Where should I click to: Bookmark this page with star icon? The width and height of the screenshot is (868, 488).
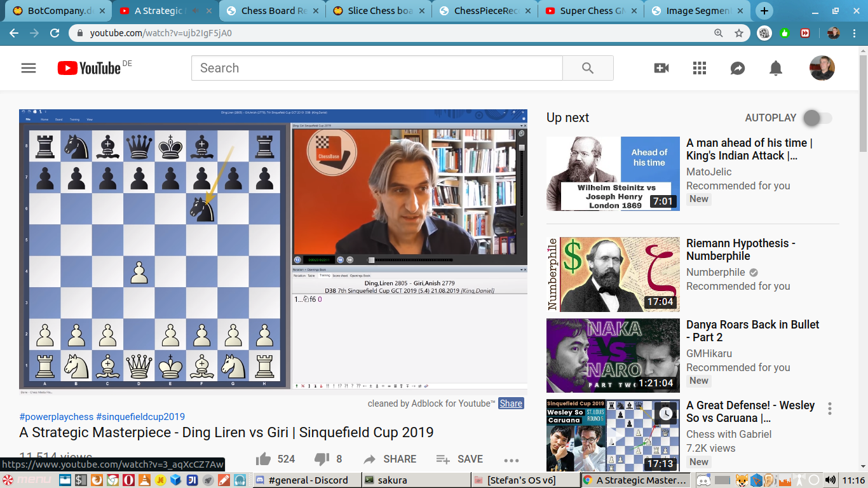pyautogui.click(x=739, y=33)
